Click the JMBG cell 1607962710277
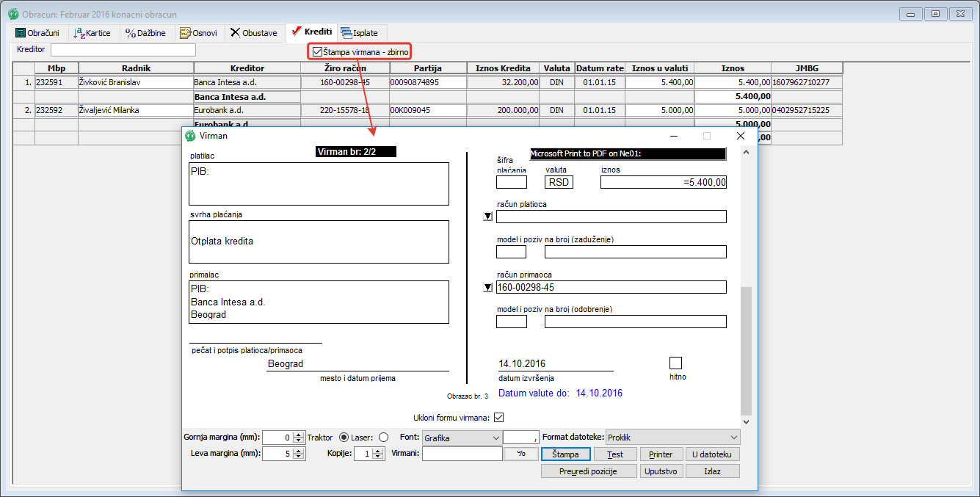 [807, 82]
